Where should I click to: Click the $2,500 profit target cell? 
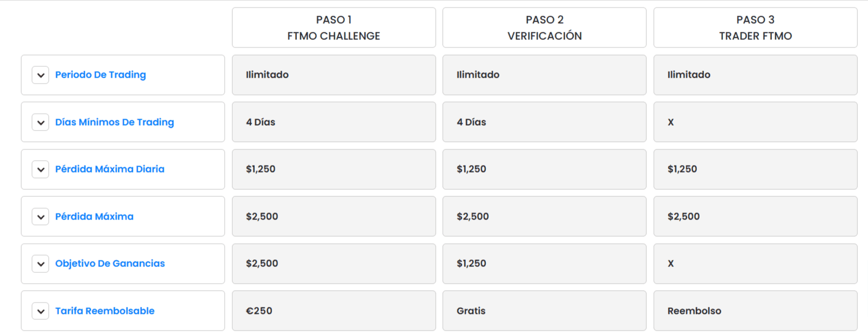334,264
